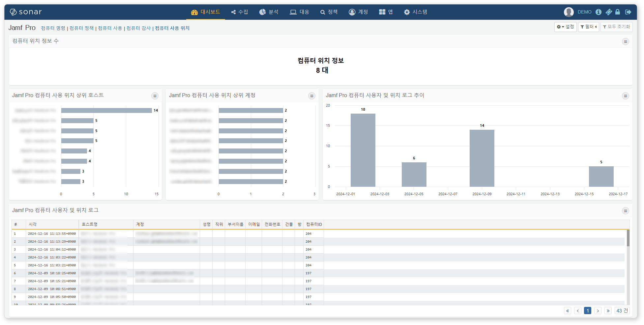Click the ticket/license icon in header
Screen dimensions: 644x325
pyautogui.click(x=609, y=12)
